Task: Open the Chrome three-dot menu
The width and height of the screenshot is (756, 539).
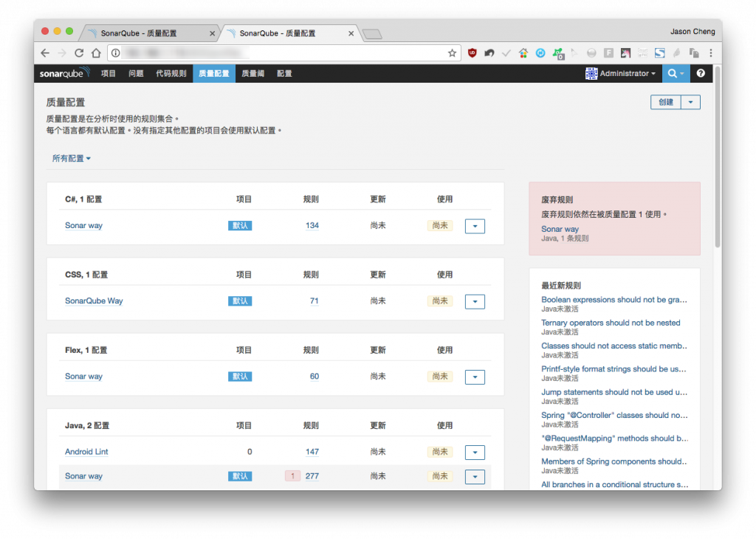Action: point(711,53)
